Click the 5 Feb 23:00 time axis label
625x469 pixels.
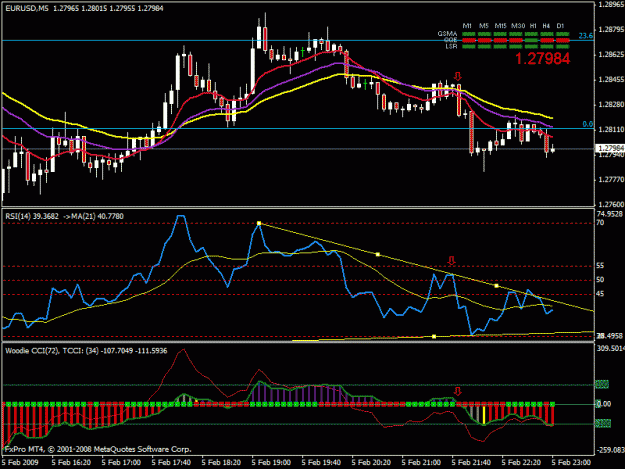click(572, 462)
